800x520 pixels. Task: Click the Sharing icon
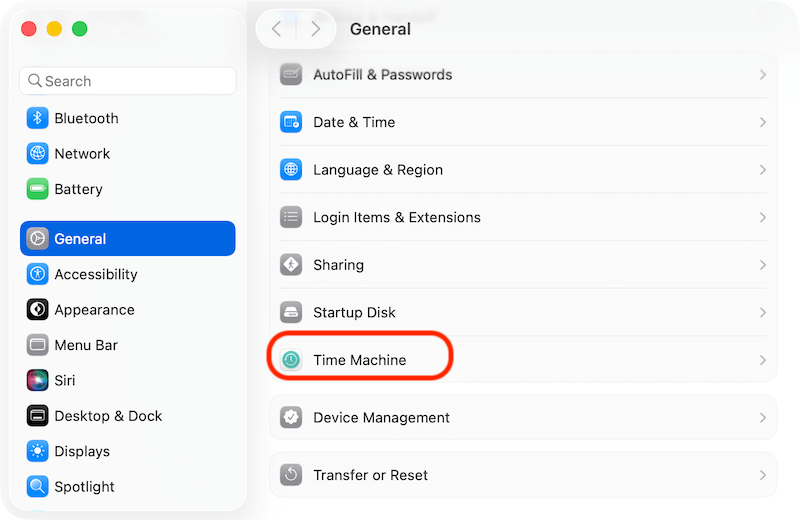coord(291,264)
